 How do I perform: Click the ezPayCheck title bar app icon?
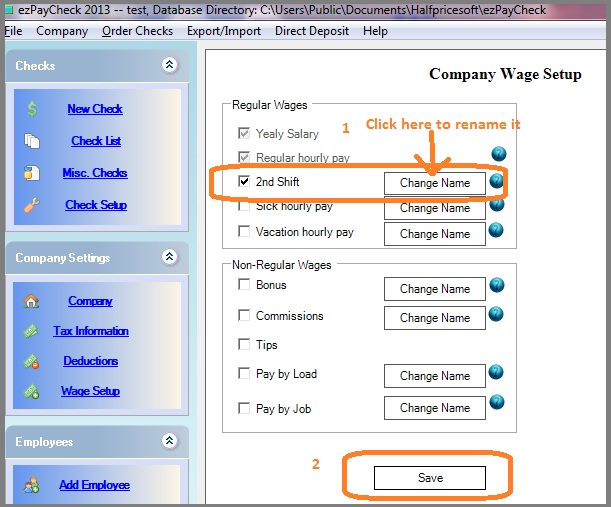tap(9, 10)
